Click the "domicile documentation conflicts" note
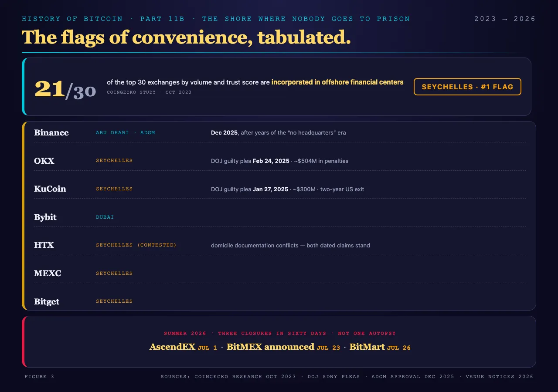This screenshot has width=558, height=392. point(290,245)
